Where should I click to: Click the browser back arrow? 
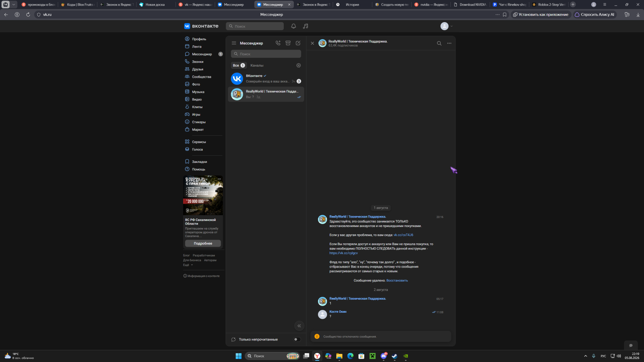[x=6, y=15]
